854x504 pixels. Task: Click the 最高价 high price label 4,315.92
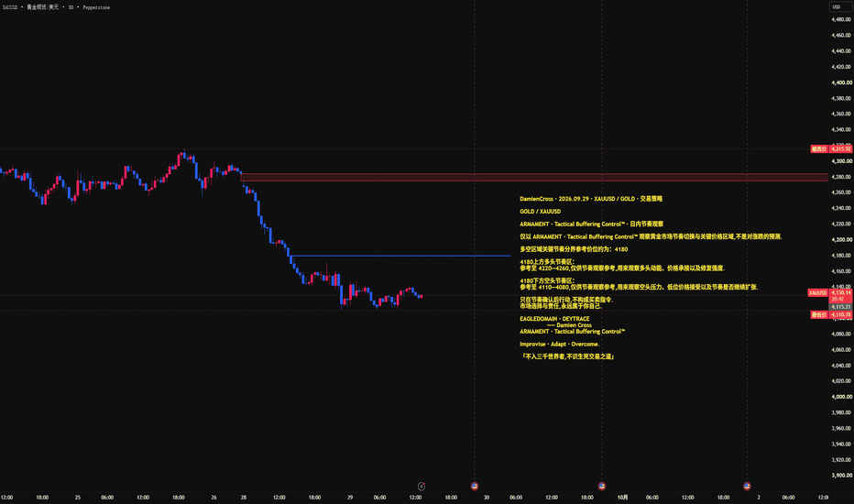pyautogui.click(x=831, y=148)
